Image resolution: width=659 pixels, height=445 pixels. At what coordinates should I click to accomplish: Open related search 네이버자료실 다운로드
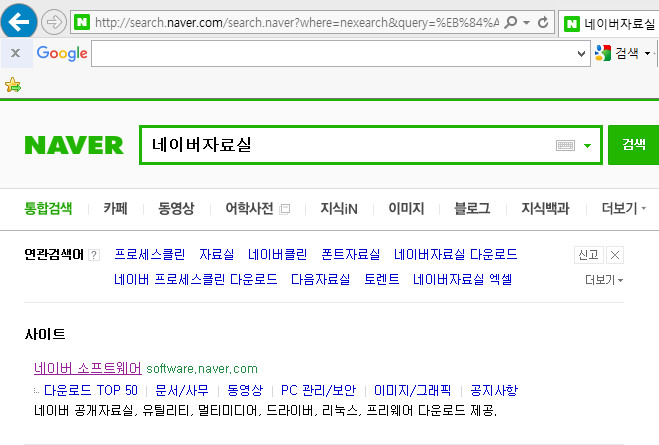click(x=456, y=255)
